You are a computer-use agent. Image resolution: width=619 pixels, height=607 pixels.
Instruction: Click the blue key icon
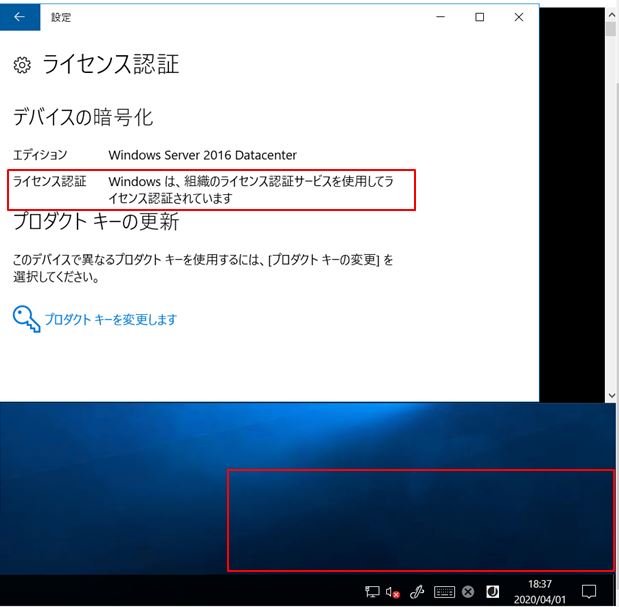tap(26, 319)
